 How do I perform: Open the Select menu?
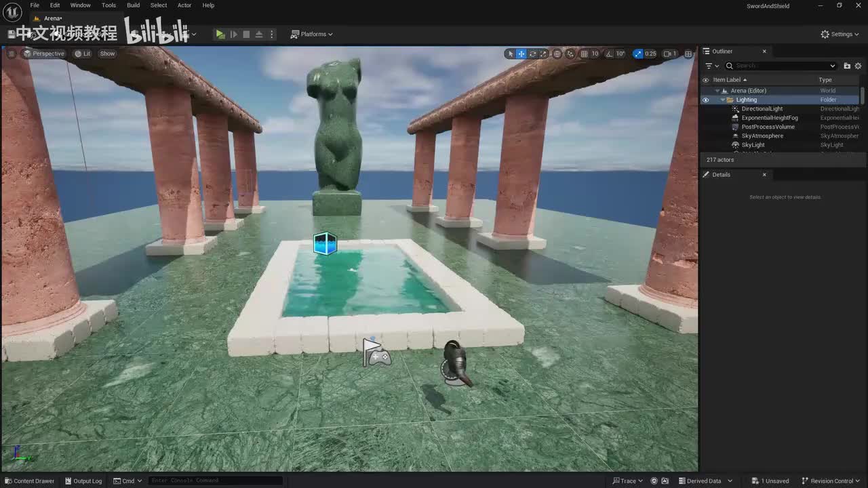tap(159, 5)
